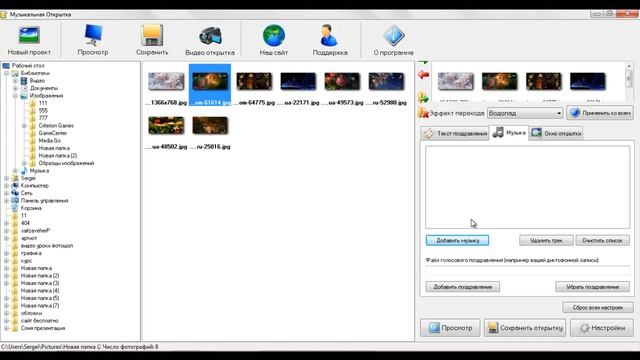The width and height of the screenshot is (640, 360).
Task: Expand the Sergei tree node
Action: point(7,178)
